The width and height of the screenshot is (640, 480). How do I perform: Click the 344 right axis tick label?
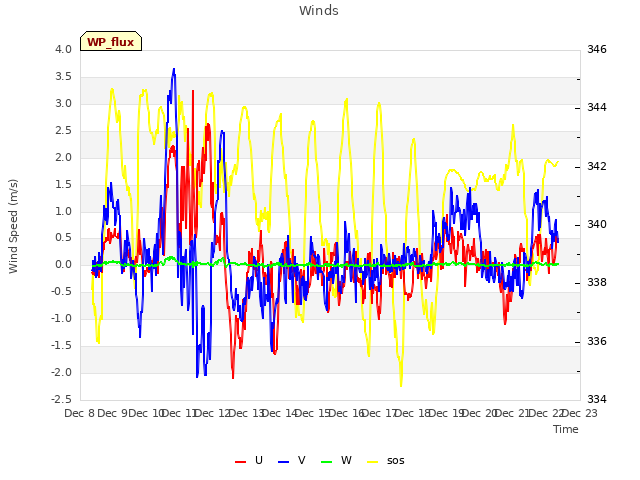point(597,108)
